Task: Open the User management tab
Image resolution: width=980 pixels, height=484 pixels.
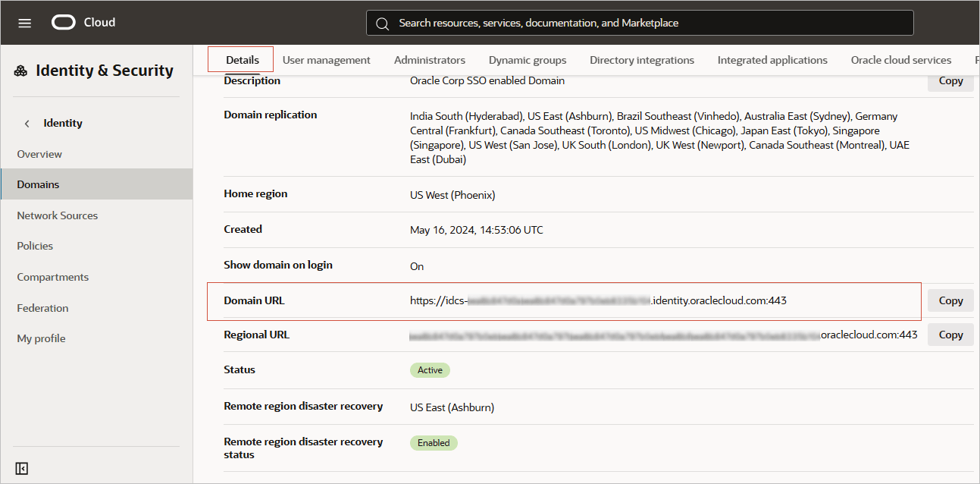Action: pos(326,60)
